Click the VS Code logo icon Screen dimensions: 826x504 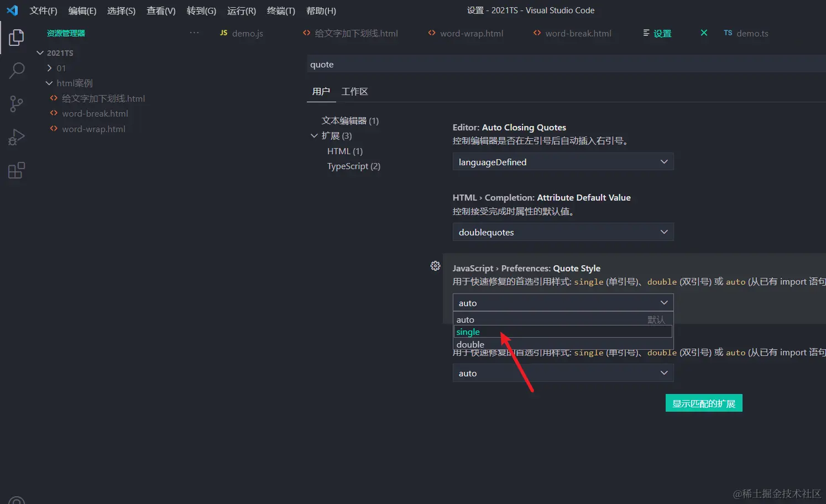(12, 11)
